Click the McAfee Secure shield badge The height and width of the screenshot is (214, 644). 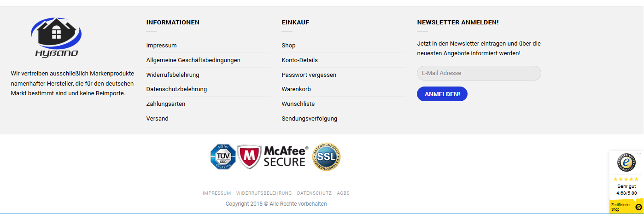pyautogui.click(x=273, y=157)
